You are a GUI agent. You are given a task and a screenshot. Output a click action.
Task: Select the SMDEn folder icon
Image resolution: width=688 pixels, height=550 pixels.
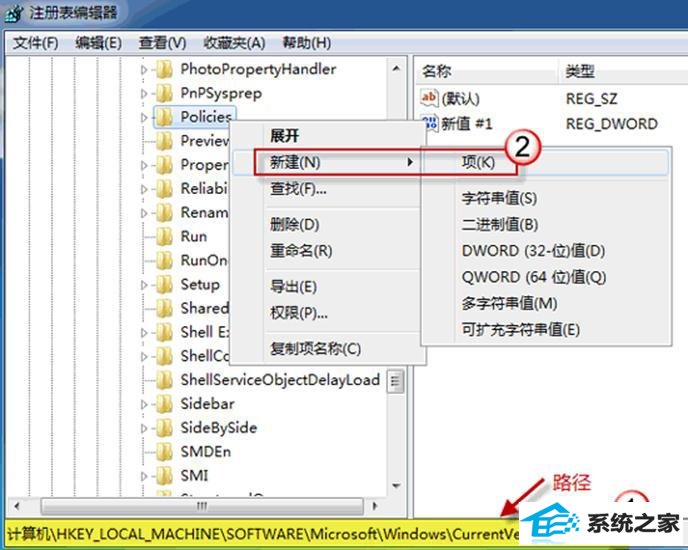point(165,452)
